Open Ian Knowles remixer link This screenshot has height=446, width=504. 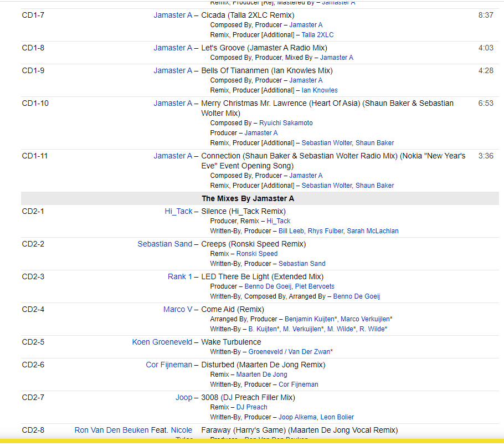[320, 90]
